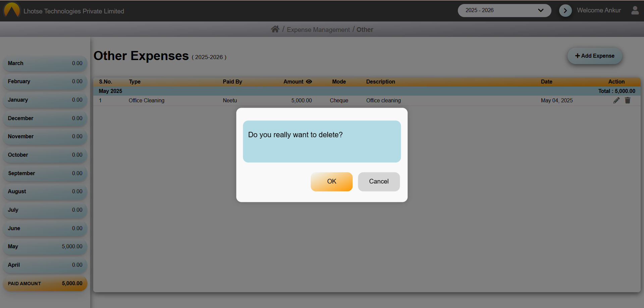This screenshot has height=308, width=644.
Task: Select March in the month list
Action: tap(45, 63)
